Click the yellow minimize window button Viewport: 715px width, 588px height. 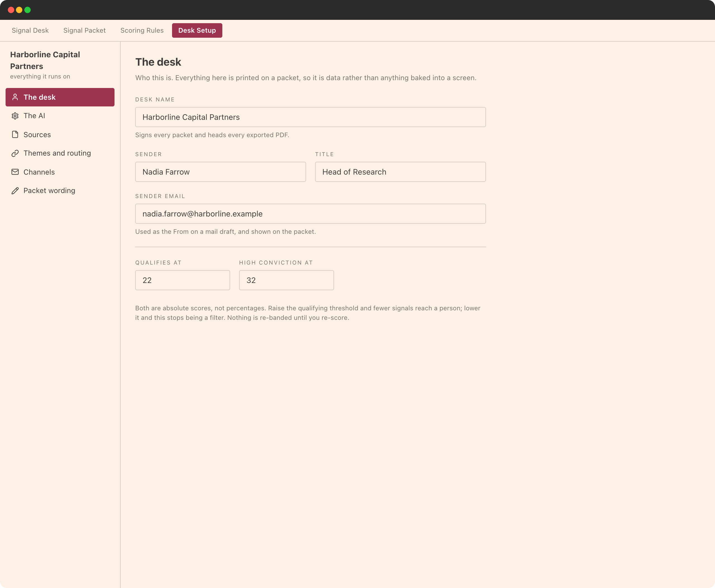tap(19, 10)
